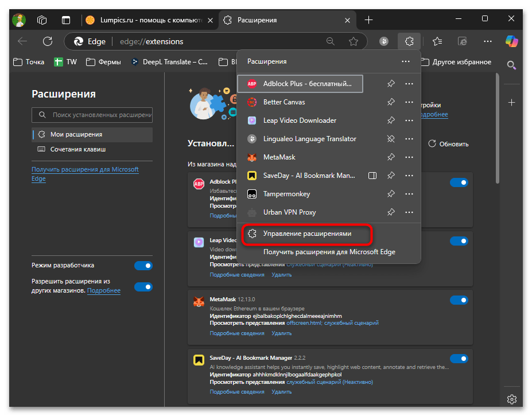Open more options for Tampermonkey
This screenshot has width=532, height=416.
(409, 194)
